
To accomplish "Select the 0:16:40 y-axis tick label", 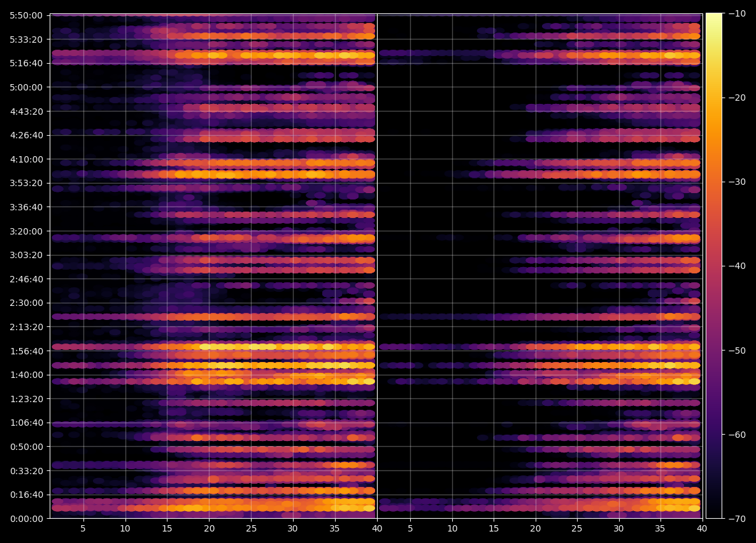I will pyautogui.click(x=27, y=495).
